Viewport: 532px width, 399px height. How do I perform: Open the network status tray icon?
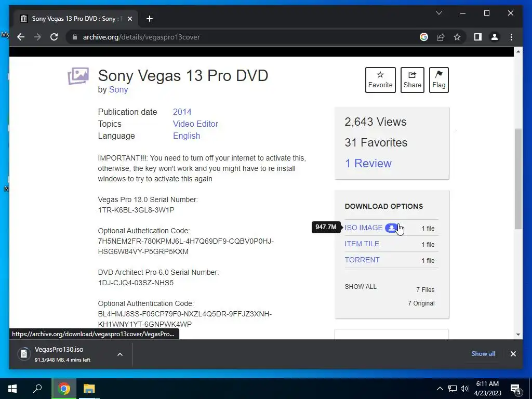(x=453, y=389)
